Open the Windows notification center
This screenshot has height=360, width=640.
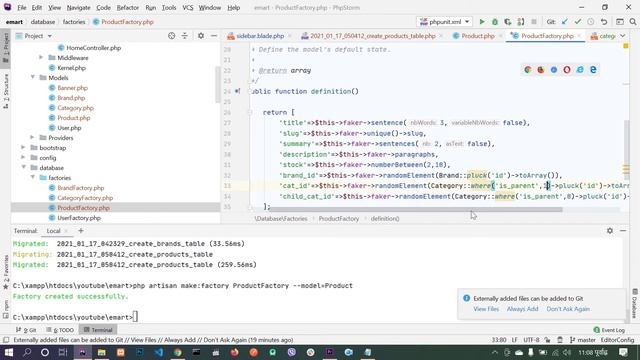point(623,352)
